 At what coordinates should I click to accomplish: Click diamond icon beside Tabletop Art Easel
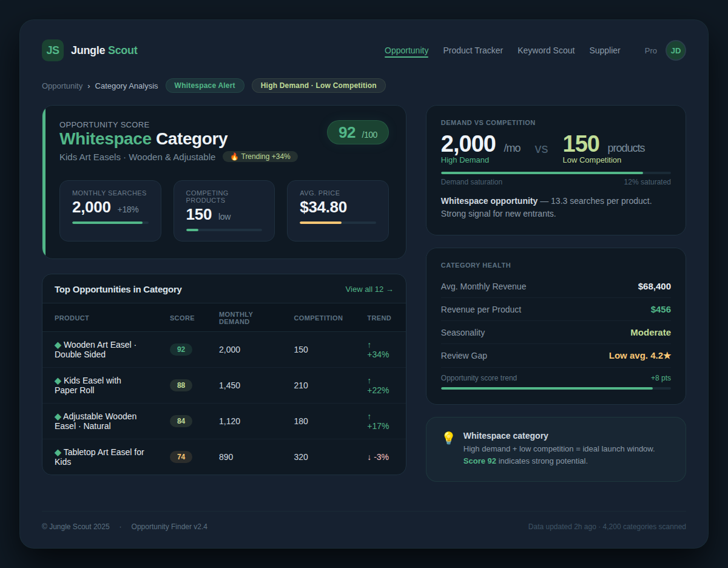coord(58,452)
